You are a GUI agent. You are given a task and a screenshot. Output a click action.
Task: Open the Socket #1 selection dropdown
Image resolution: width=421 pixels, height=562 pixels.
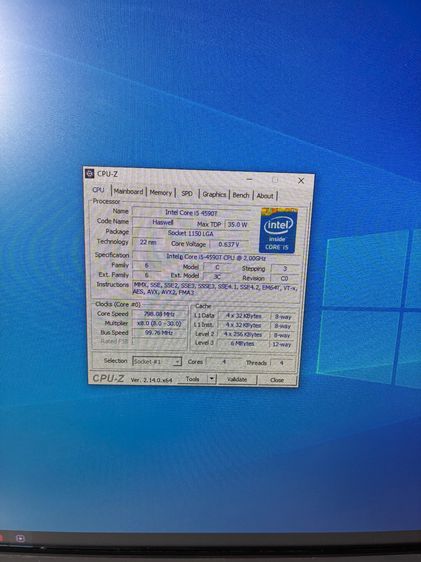click(157, 361)
